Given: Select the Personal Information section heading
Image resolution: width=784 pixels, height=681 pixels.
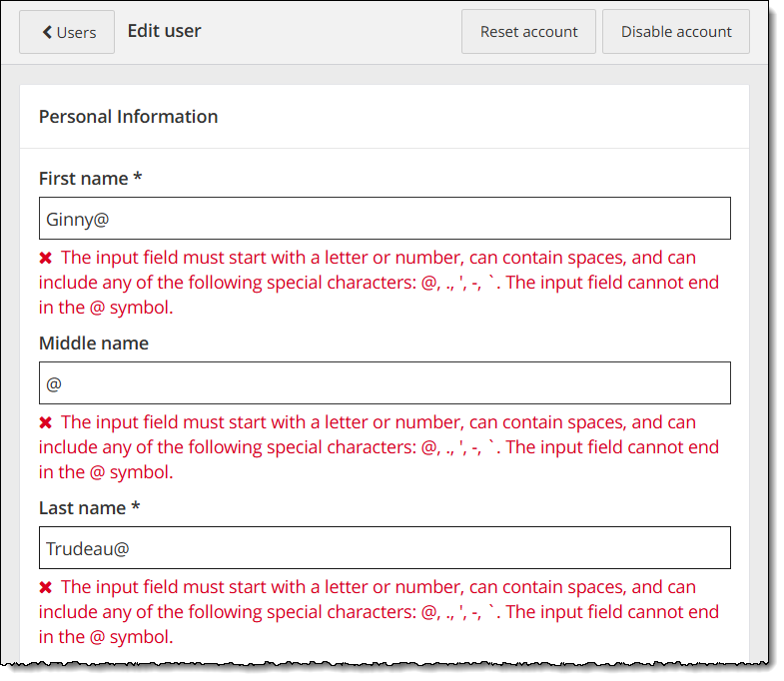Looking at the screenshot, I should (128, 116).
